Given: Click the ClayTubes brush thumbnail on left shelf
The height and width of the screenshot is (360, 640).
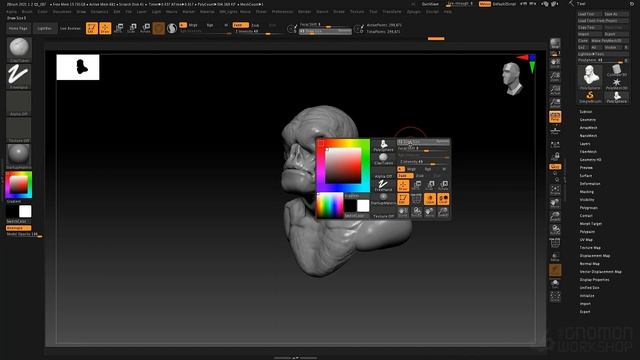Looking at the screenshot, I should pyautogui.click(x=19, y=50).
